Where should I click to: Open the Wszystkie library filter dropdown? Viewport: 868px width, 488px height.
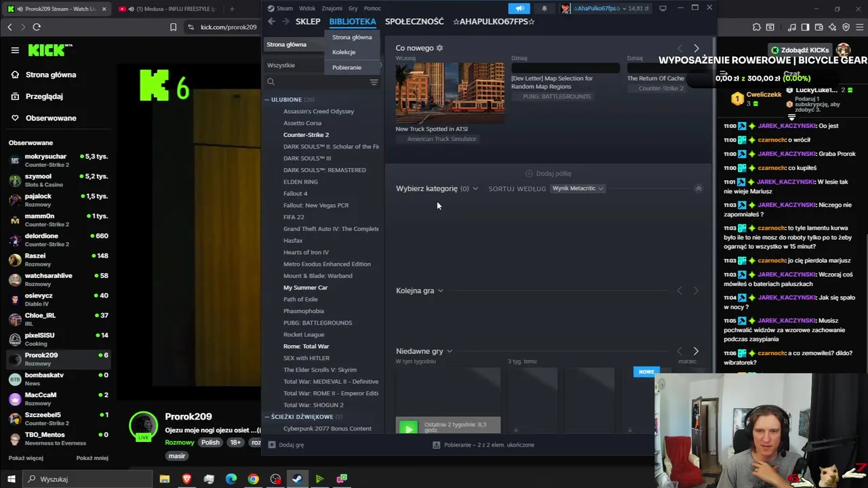tap(296, 65)
